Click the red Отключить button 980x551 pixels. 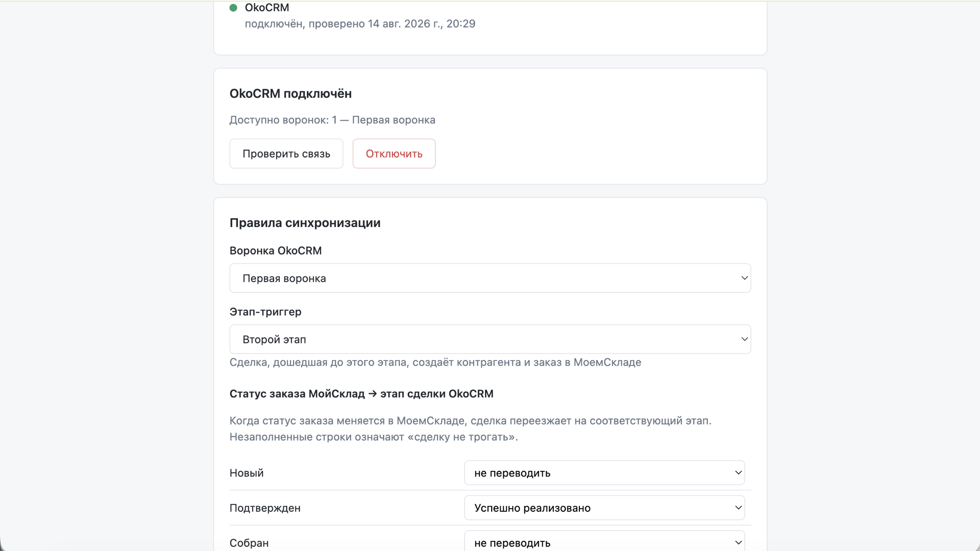[394, 154]
